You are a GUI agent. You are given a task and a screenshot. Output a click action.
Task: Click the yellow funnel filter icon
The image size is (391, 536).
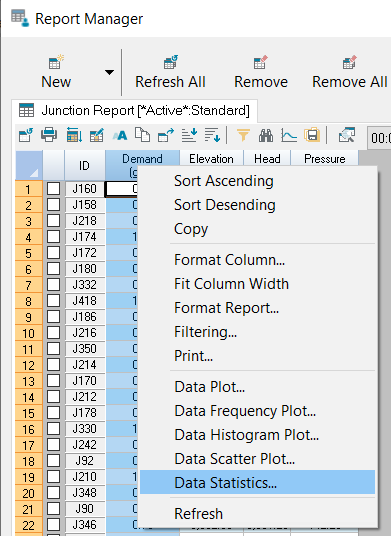243,135
